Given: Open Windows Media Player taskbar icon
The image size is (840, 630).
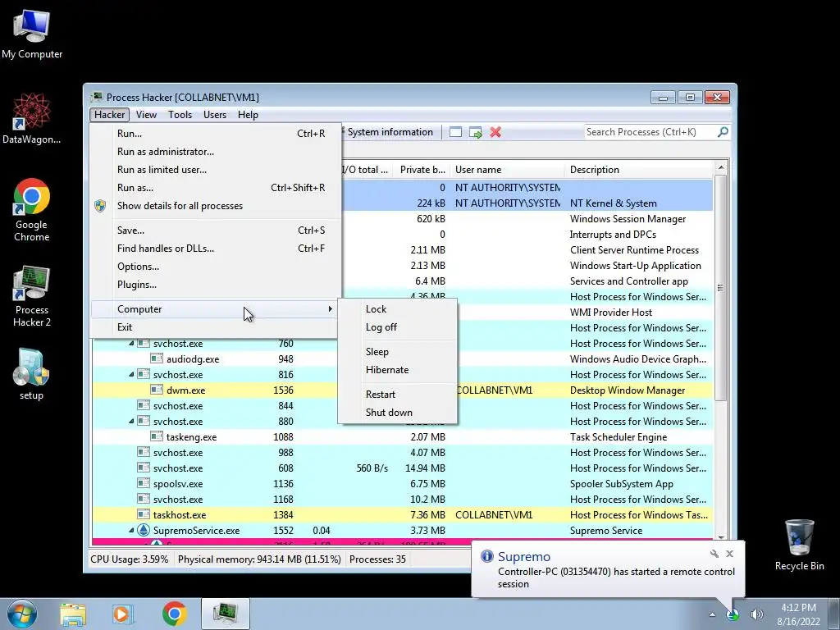Looking at the screenshot, I should pos(123,614).
